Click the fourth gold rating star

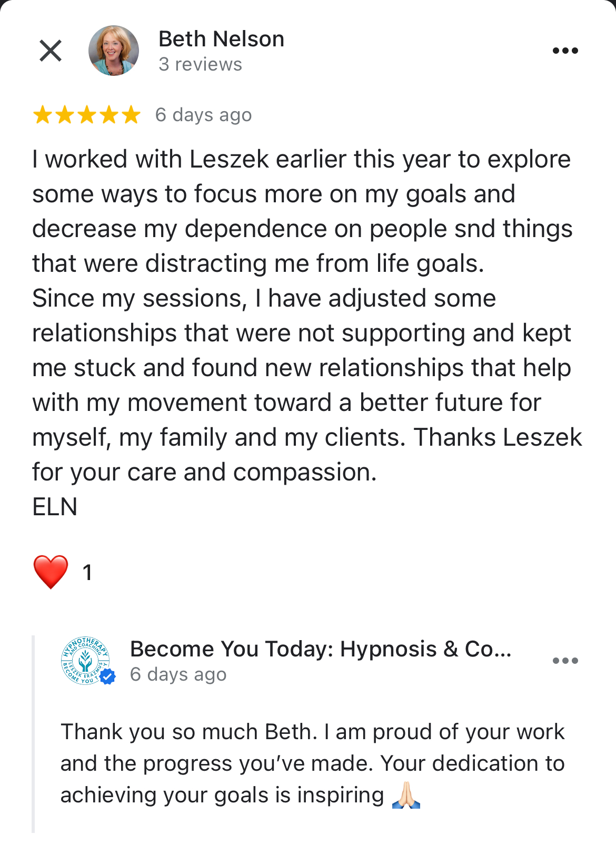point(108,115)
